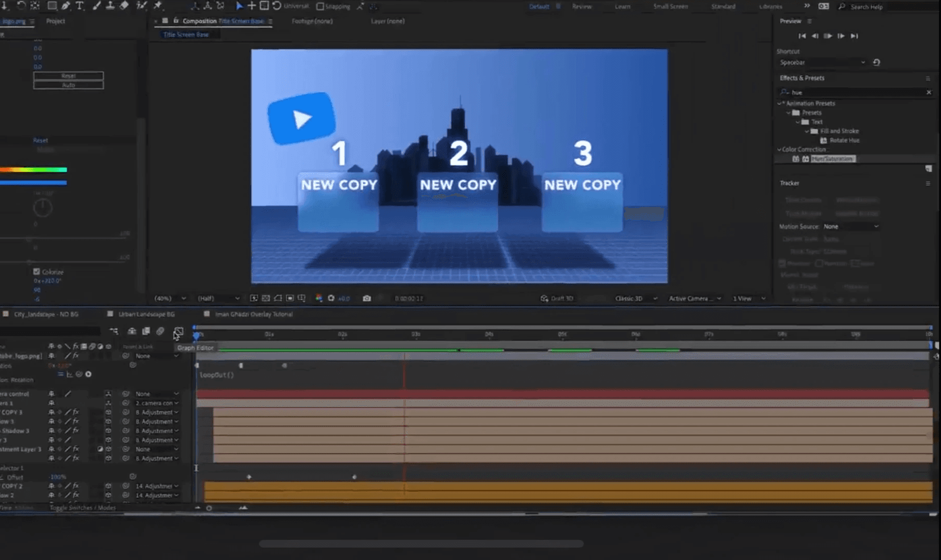Toggle Switches / Modes in timeline
The width and height of the screenshot is (941, 560).
(83, 508)
